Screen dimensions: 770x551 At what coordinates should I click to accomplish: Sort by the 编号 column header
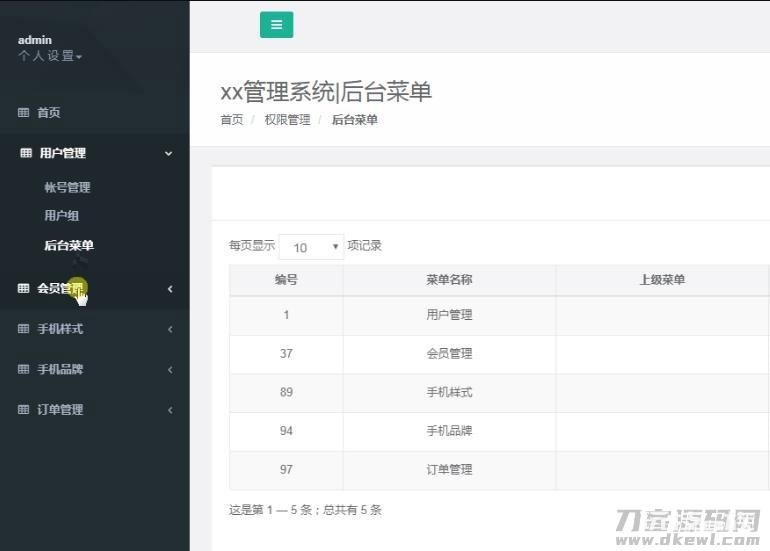pos(286,280)
